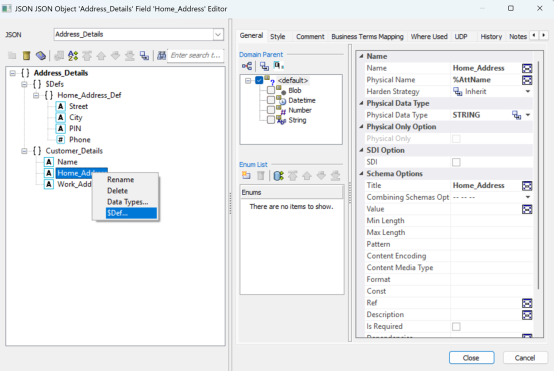554x371 pixels.
Task: Check the String domain checkbox
Action: tap(271, 120)
